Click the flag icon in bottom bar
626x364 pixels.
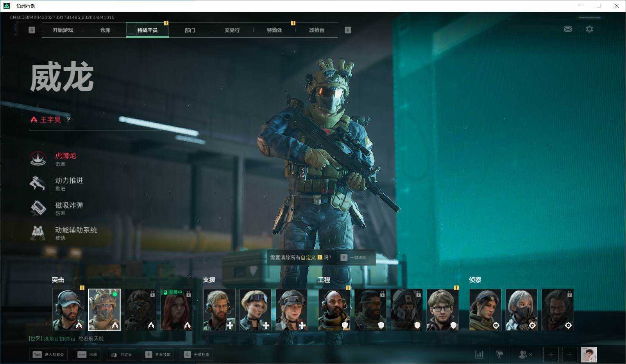tap(499, 354)
